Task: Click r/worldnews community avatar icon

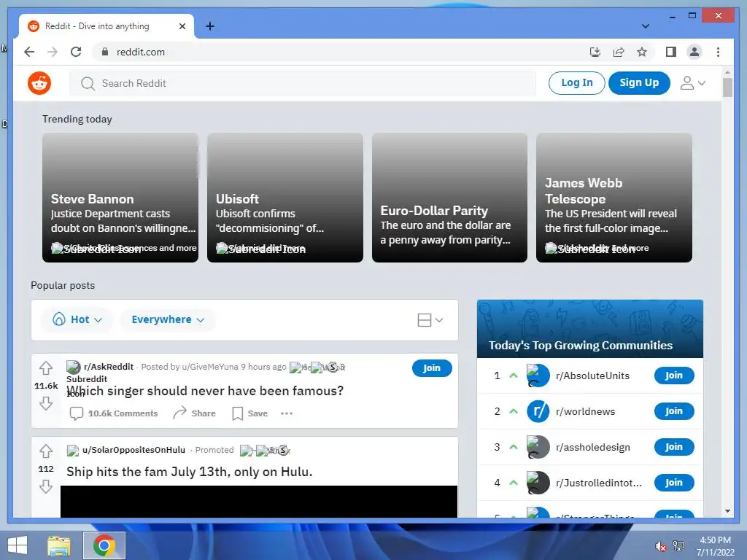Action: pyautogui.click(x=538, y=411)
